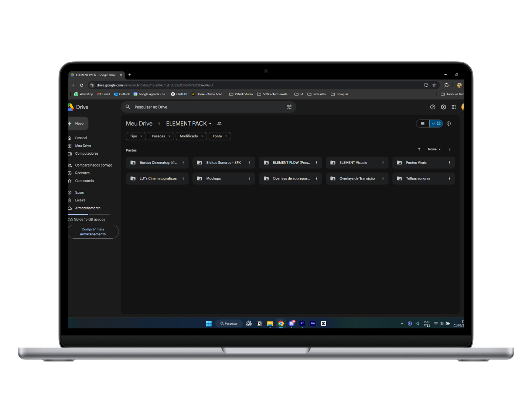Bookmark page with star icon

(x=434, y=85)
